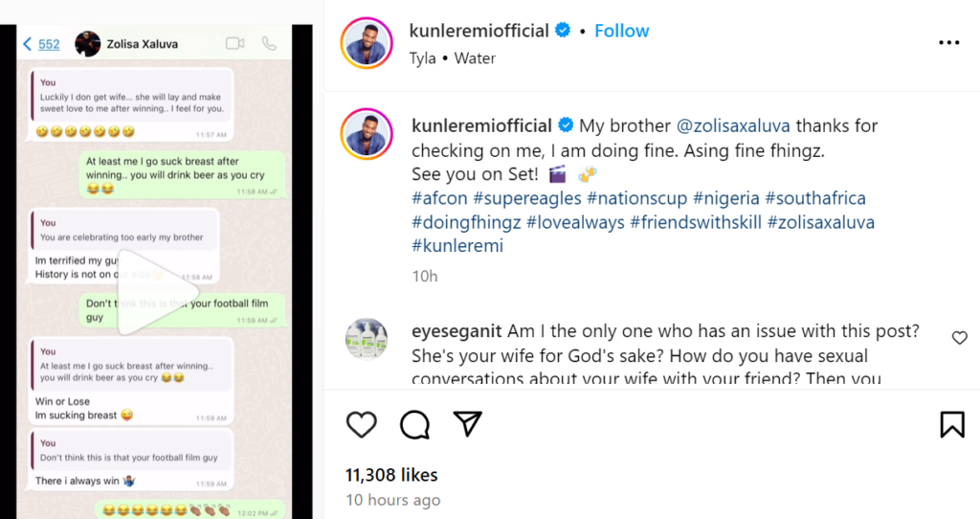
Task: View the 11,308 likes list
Action: (x=391, y=475)
